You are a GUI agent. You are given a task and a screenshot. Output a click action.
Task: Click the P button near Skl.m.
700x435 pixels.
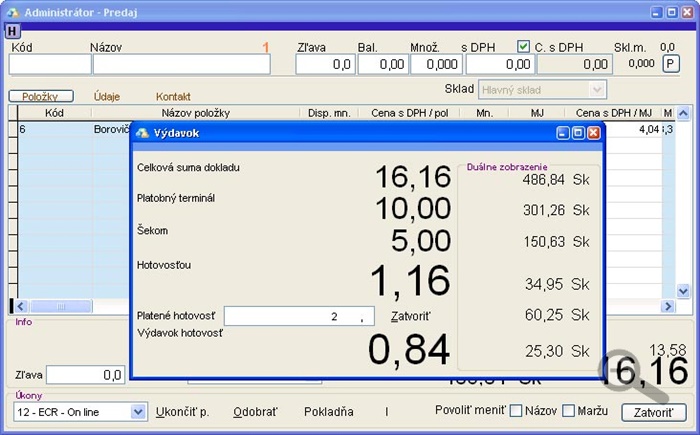670,64
